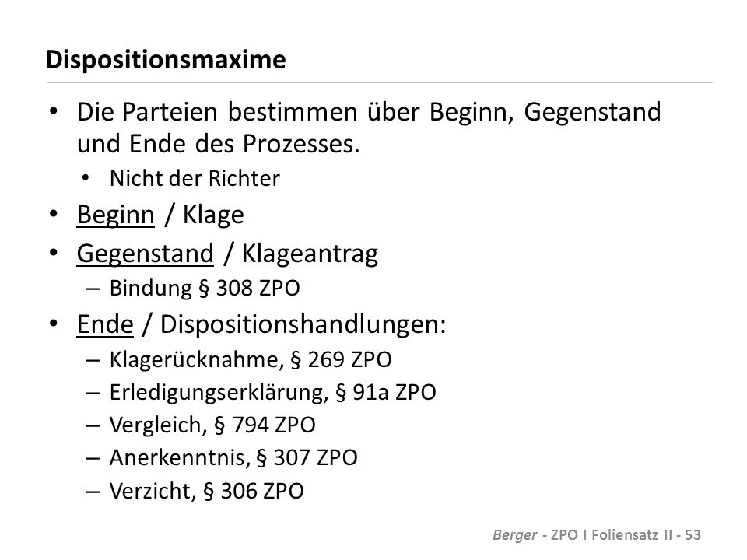Click the word Klageantrag
Viewport: 747px width, 560px height.
pyautogui.click(x=310, y=254)
